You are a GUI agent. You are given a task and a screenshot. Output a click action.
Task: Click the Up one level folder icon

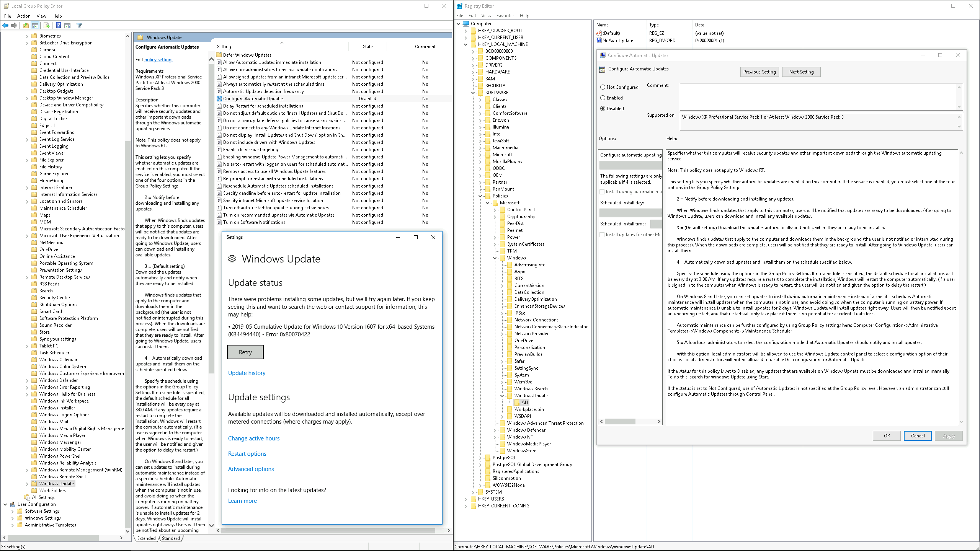(26, 26)
